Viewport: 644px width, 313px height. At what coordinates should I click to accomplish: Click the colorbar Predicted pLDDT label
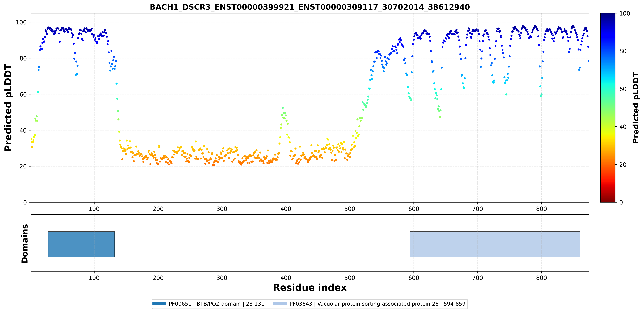coord(636,108)
